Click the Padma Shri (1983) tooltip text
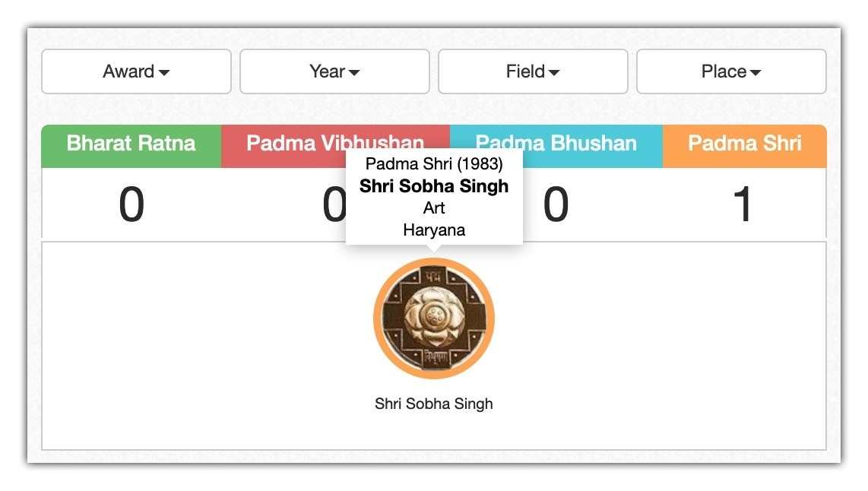The image size is (868, 491). click(x=434, y=163)
